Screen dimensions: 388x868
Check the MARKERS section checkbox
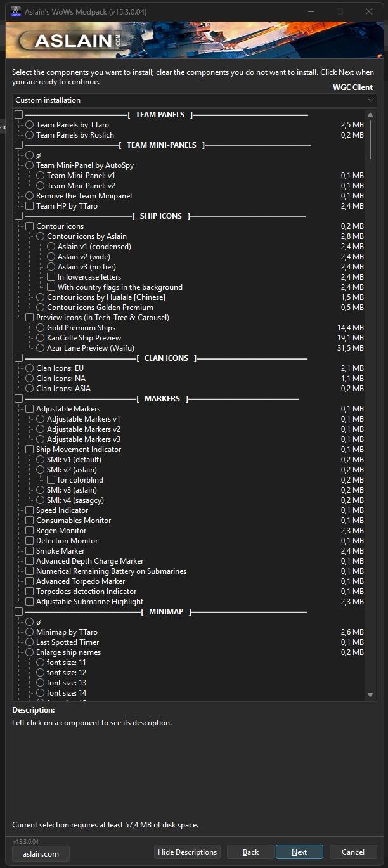[18, 399]
